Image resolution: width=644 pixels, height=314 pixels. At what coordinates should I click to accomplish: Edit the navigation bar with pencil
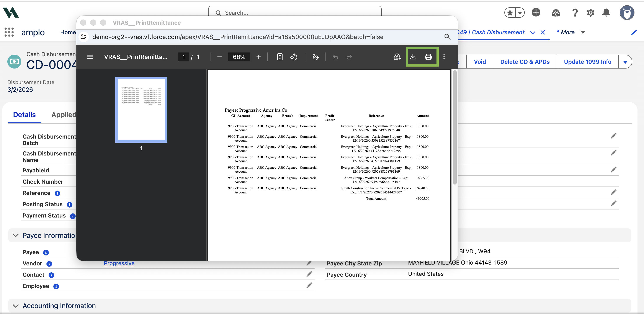click(634, 33)
